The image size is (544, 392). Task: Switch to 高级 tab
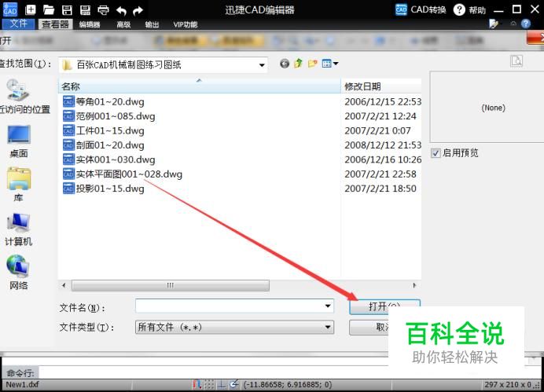point(123,24)
